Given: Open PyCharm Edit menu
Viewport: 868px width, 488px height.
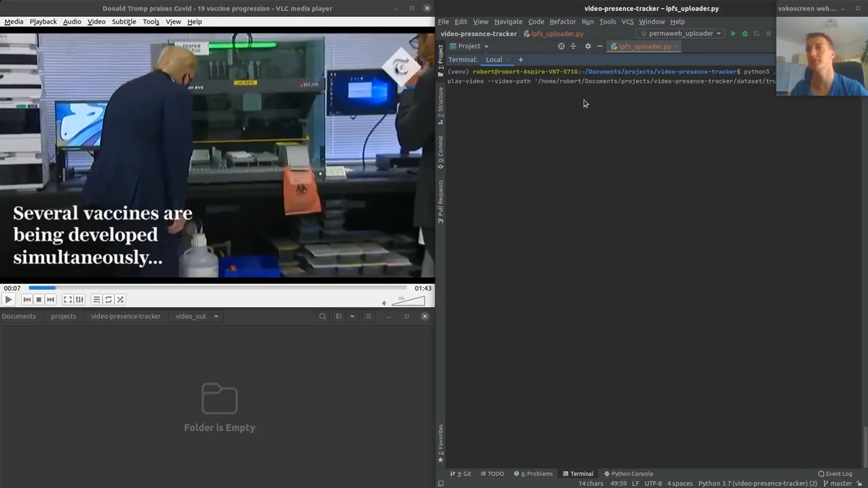Looking at the screenshot, I should (x=461, y=22).
